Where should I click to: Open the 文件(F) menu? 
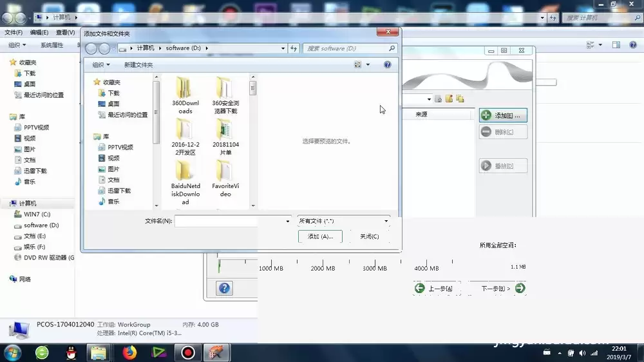tap(14, 32)
